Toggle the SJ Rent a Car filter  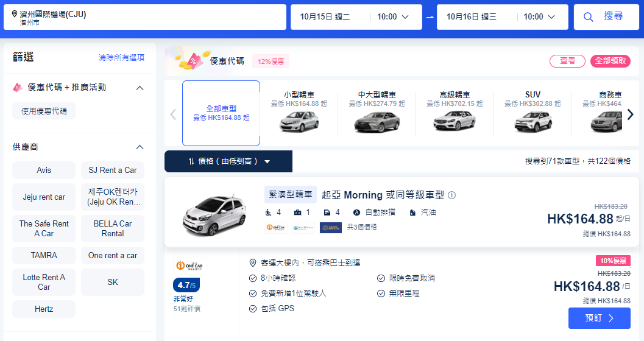pos(113,170)
